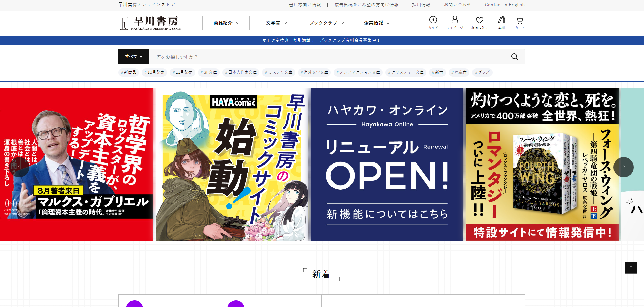This screenshot has height=307, width=644.
Task: Open the すべて search category dropdown
Action: pyautogui.click(x=134, y=57)
